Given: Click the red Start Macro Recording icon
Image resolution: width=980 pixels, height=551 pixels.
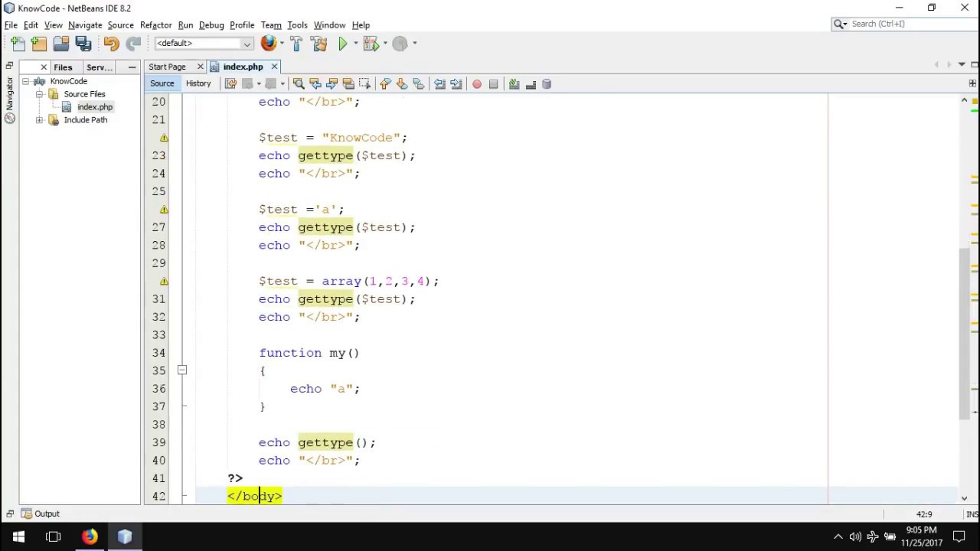Looking at the screenshot, I should coord(477,84).
